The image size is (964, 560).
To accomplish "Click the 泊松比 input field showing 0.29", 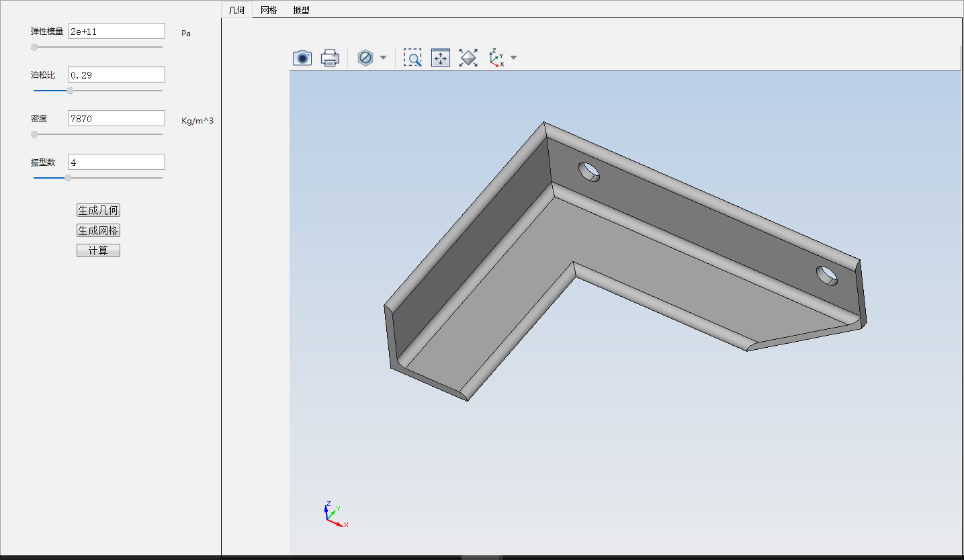I will click(x=116, y=75).
